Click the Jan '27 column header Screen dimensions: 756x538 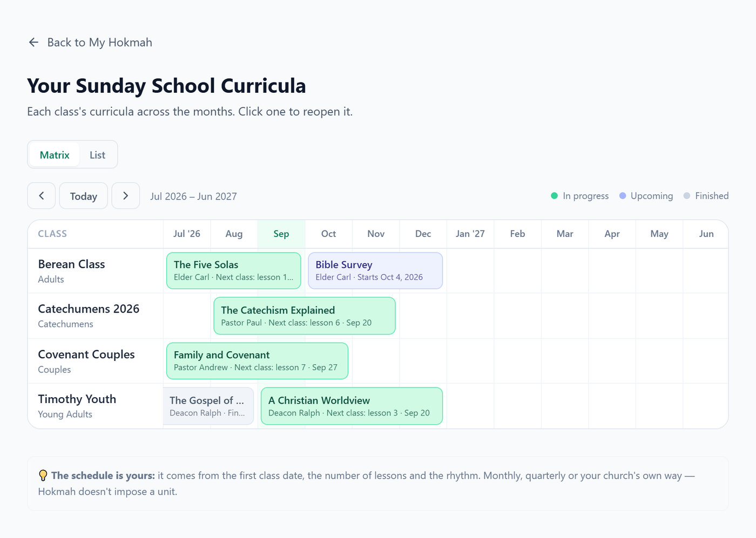pos(470,234)
